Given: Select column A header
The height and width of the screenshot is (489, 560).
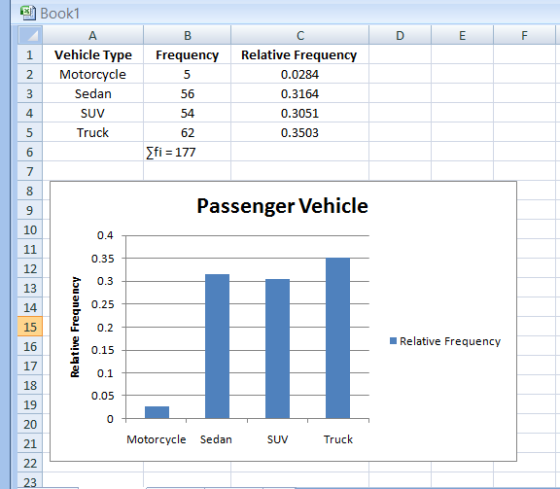Looking at the screenshot, I should click(x=93, y=35).
